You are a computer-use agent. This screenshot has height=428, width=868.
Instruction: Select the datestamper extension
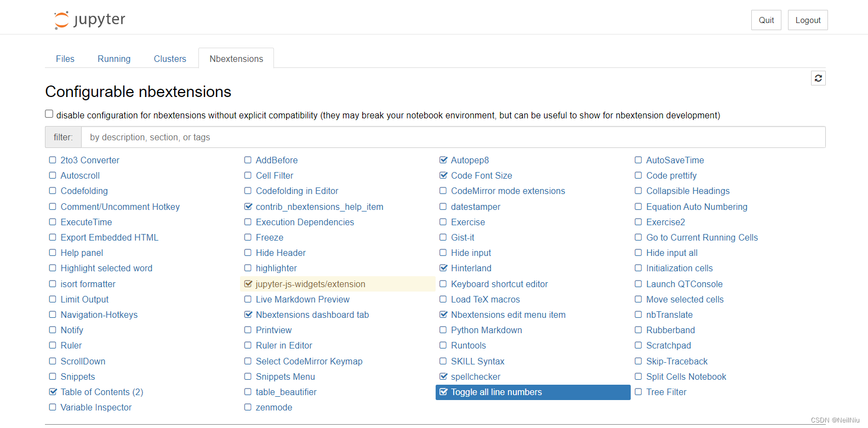tap(476, 207)
